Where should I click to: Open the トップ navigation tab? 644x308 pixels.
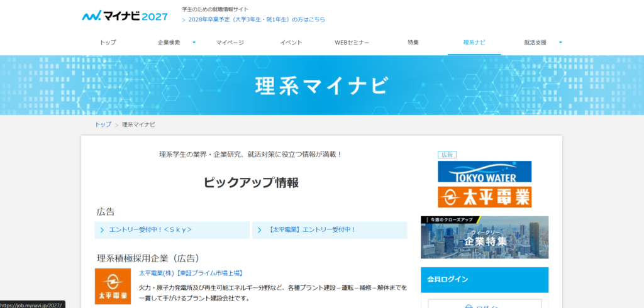pyautogui.click(x=108, y=43)
